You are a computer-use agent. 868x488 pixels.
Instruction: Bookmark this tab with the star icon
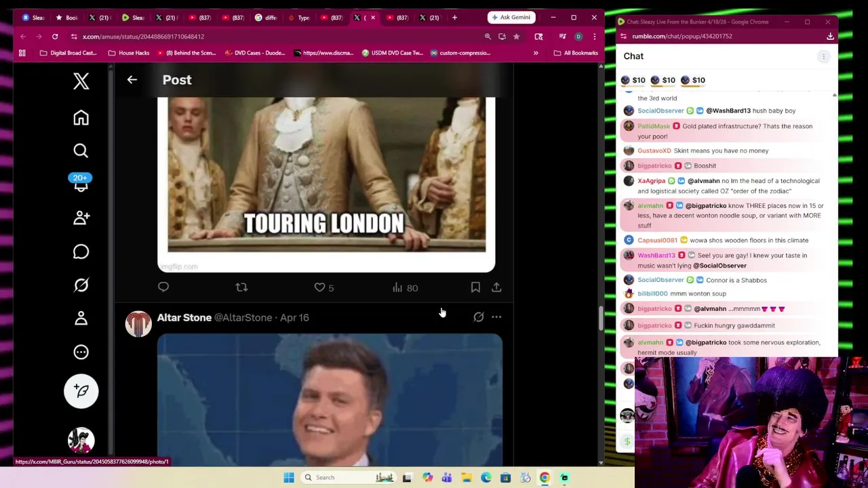pos(517,37)
